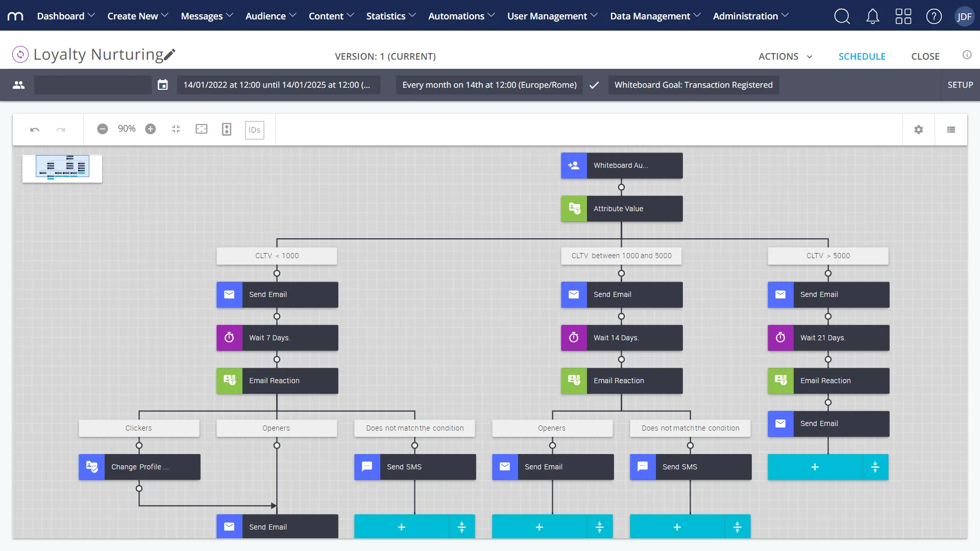Viewport: 980px width, 551px height.
Task: Expand the Actions dropdown
Action: 785,56
